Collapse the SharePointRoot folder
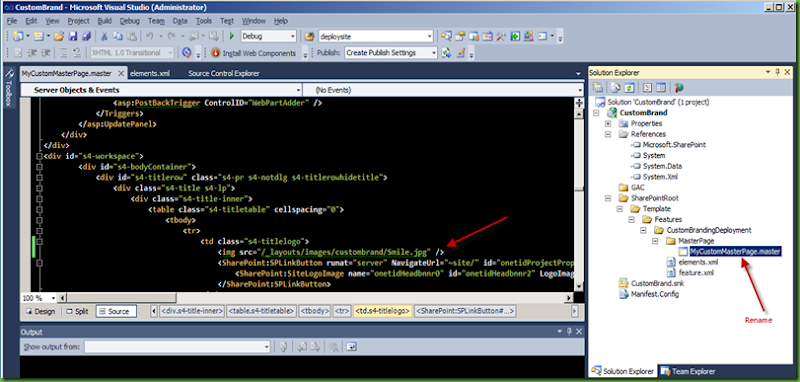The image size is (800, 382). pos(608,198)
